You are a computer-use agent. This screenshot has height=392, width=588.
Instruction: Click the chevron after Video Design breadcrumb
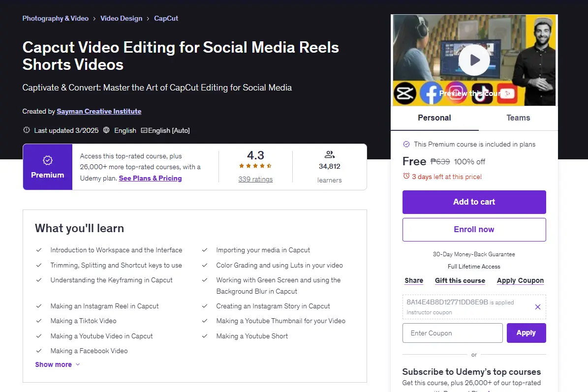pyautogui.click(x=148, y=18)
